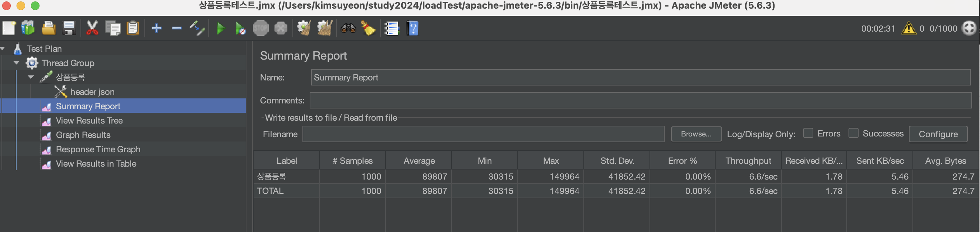Click the Stop sign icon

[x=260, y=28]
